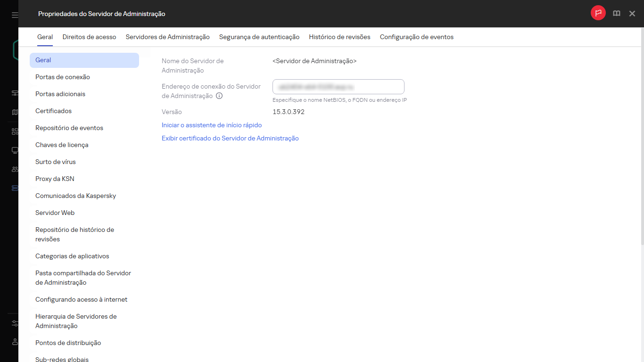Open the user account sidebar icon
Viewport: 644px width, 362px height.
(14, 342)
